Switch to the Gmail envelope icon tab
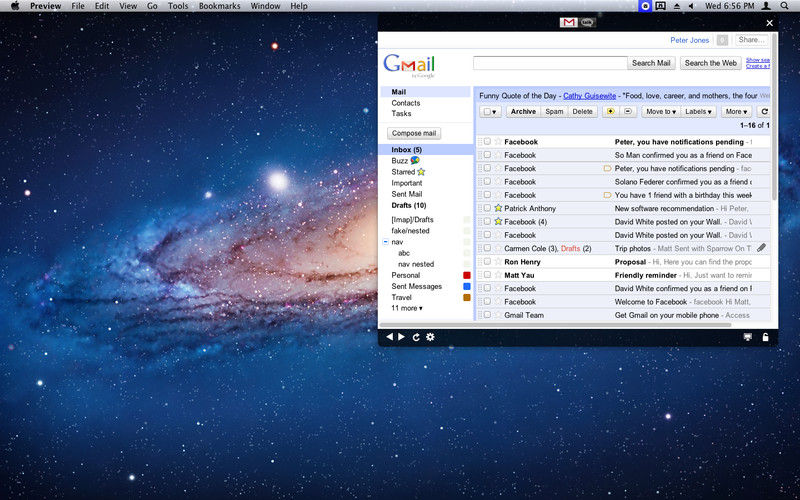 click(x=568, y=22)
